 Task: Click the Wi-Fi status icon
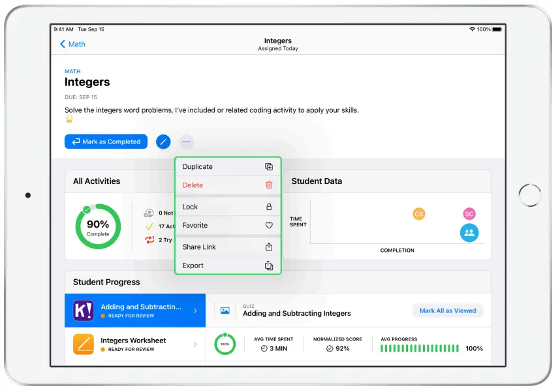pyautogui.click(x=472, y=29)
